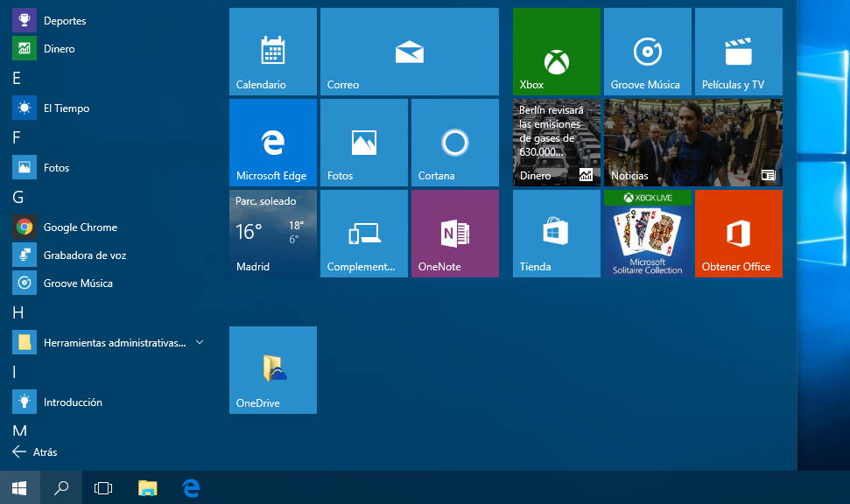
Task: Open File Explorer from the taskbar
Action: (148, 488)
